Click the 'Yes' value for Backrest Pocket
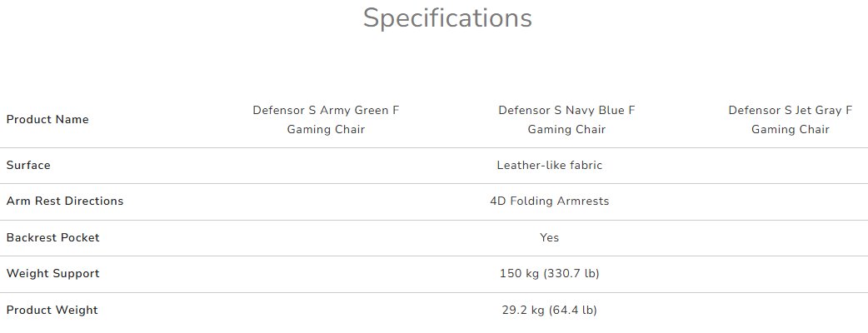Viewport: 868px width, 333px height. [x=549, y=237]
